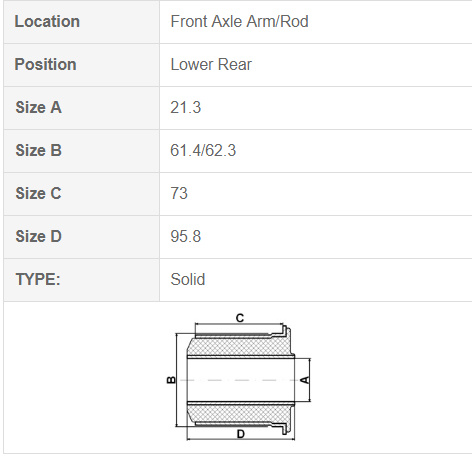
Task: Click the 61.4/62.3 value
Action: click(x=203, y=150)
